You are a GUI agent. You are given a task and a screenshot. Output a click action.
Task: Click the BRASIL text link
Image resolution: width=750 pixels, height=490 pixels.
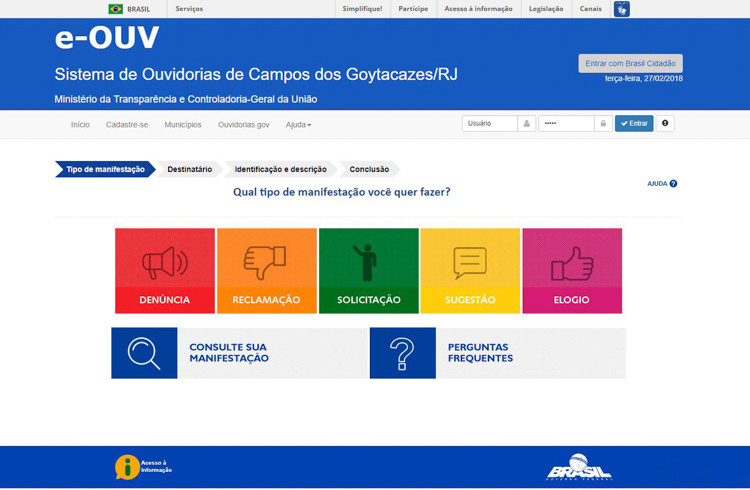[x=139, y=9]
